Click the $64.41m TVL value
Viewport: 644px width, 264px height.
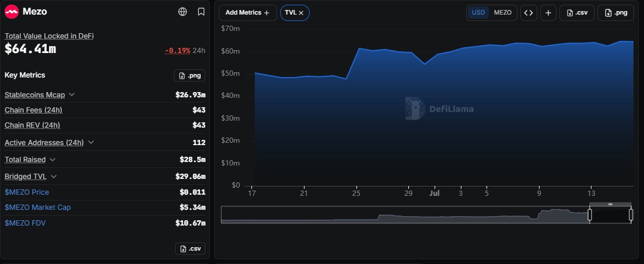30,49
